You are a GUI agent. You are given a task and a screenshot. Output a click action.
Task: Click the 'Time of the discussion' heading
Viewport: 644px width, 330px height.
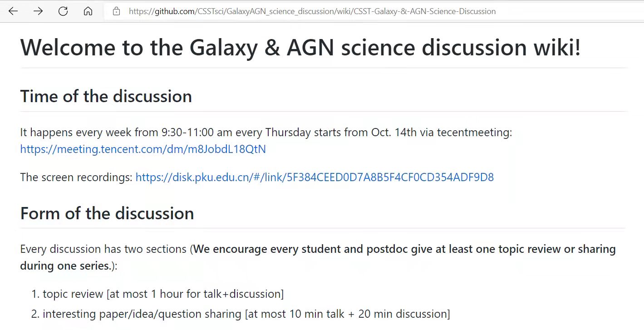pyautogui.click(x=106, y=96)
